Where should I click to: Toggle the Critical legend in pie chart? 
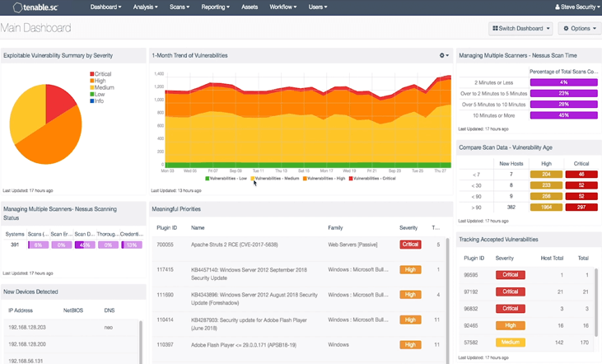click(x=100, y=74)
